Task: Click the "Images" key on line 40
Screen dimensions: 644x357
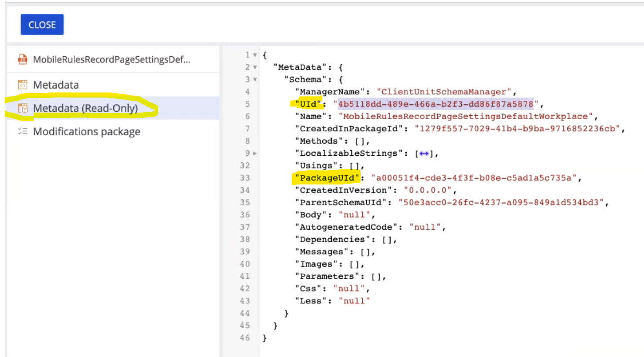Action: [317, 264]
